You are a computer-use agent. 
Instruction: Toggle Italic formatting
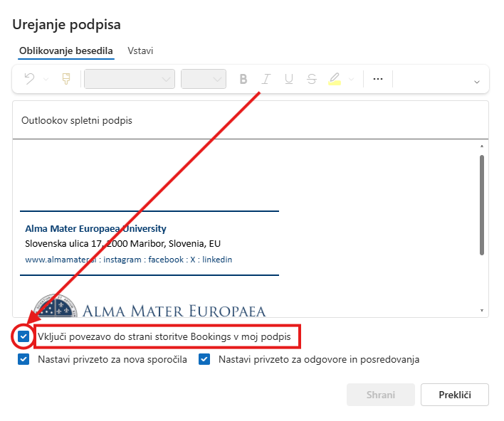266,79
